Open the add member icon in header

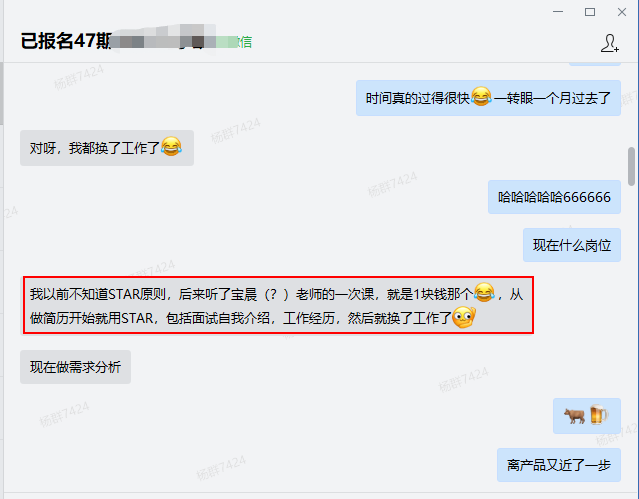pos(610,43)
